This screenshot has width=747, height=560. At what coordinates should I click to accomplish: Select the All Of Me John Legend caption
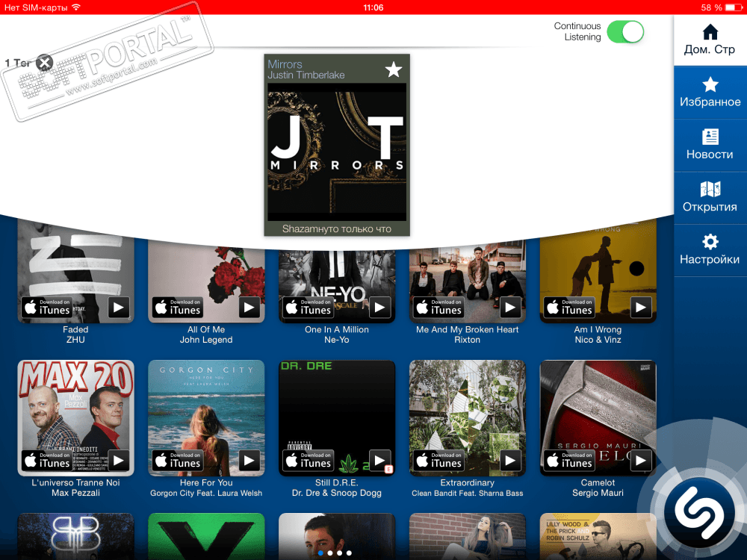tap(206, 335)
